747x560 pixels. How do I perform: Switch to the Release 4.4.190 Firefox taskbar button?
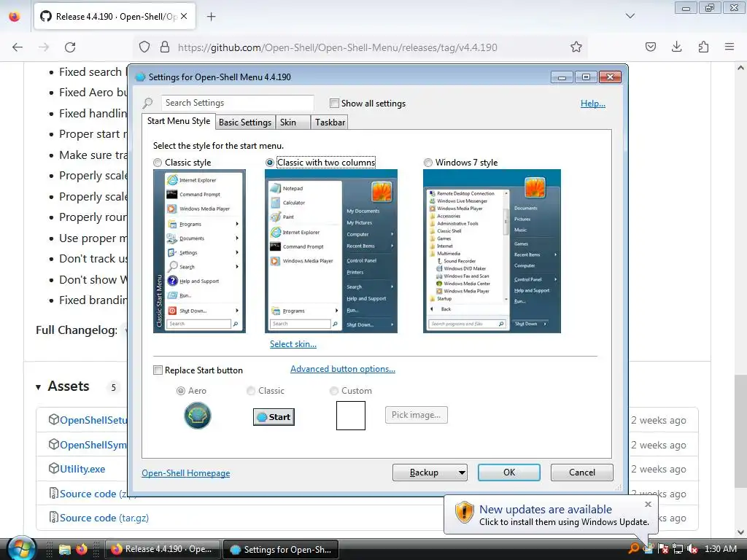[163, 549]
